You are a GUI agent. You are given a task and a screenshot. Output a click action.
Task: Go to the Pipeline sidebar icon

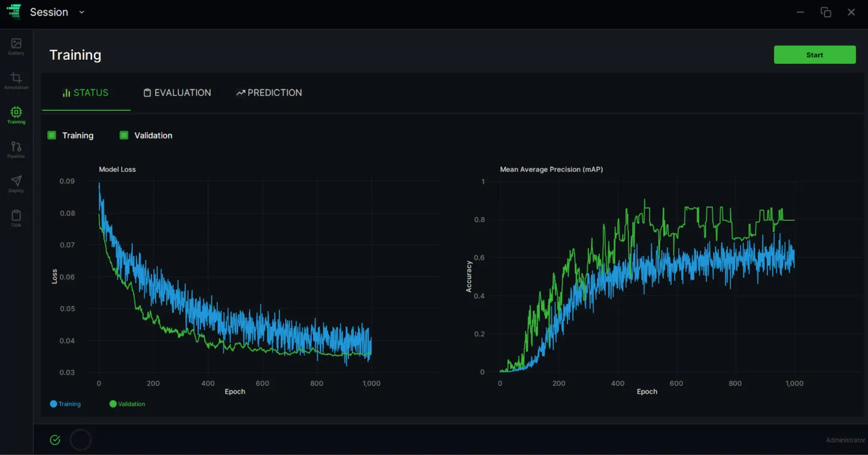tap(16, 150)
